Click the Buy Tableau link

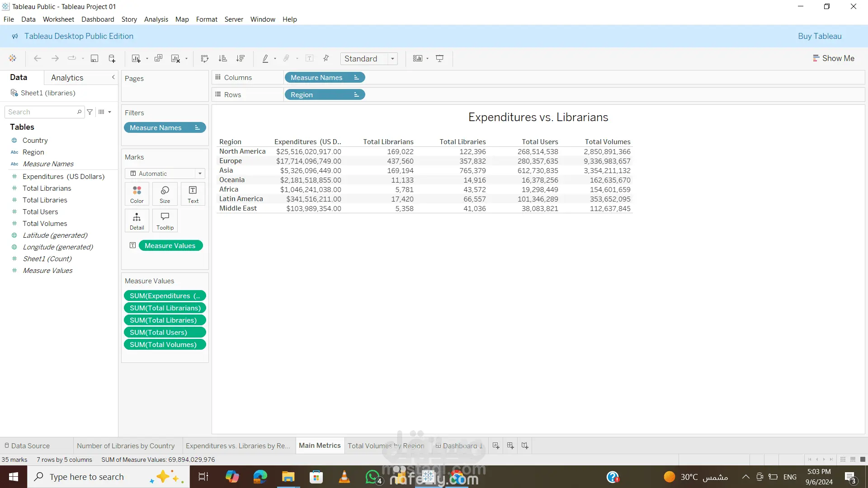click(820, 36)
